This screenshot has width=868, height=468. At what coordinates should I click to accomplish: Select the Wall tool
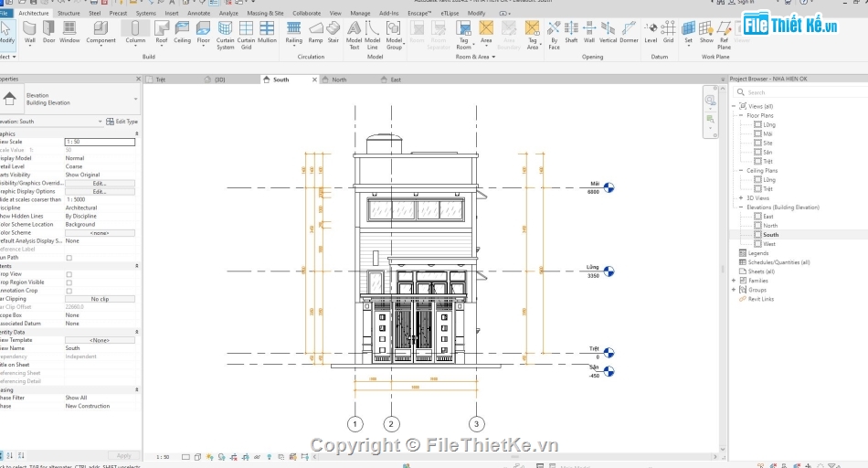pyautogui.click(x=30, y=32)
